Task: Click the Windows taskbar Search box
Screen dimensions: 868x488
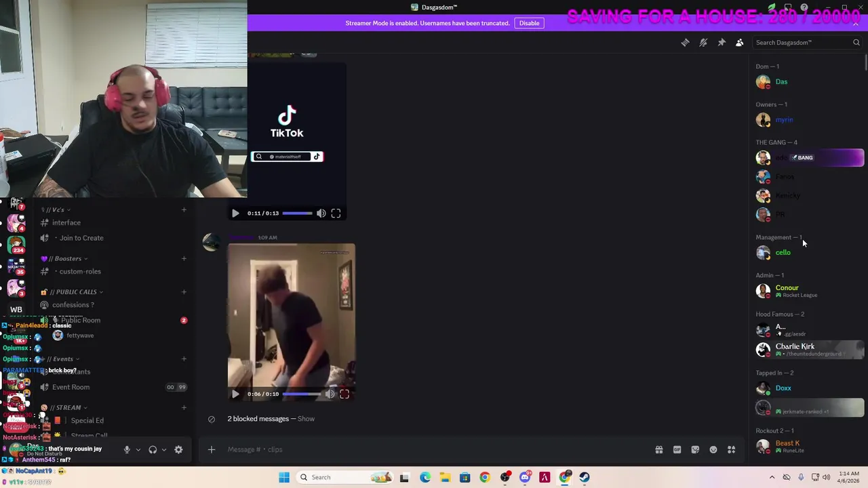Action: point(344,477)
